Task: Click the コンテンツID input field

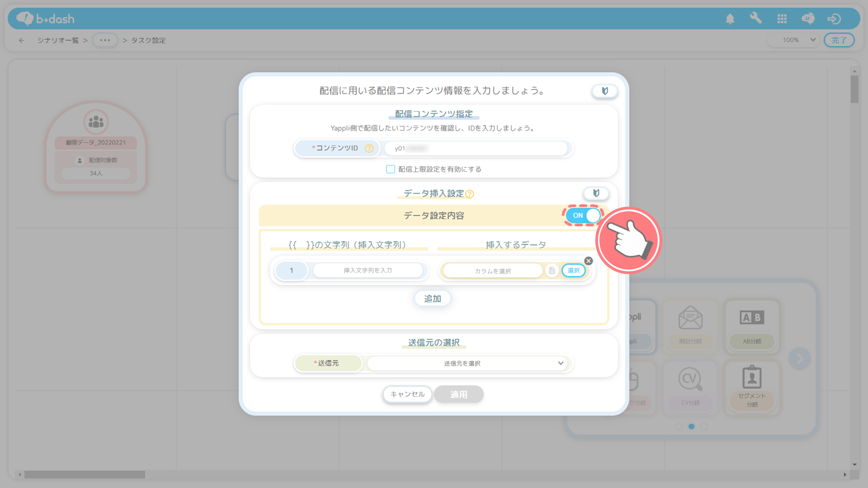Action: pos(476,148)
